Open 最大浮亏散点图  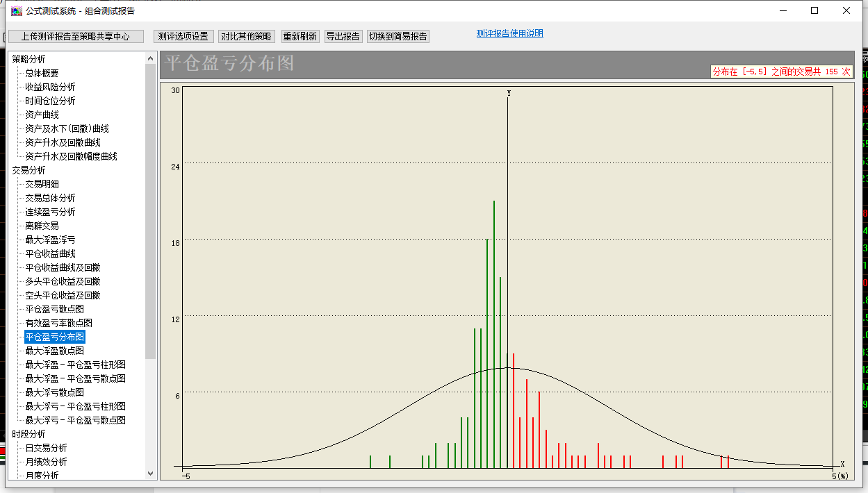coord(55,392)
